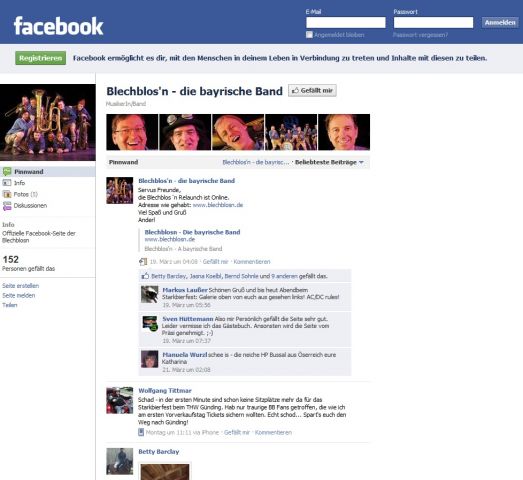This screenshot has width=523, height=480.
Task: Open the Diskussionen section
Action: pos(30,205)
